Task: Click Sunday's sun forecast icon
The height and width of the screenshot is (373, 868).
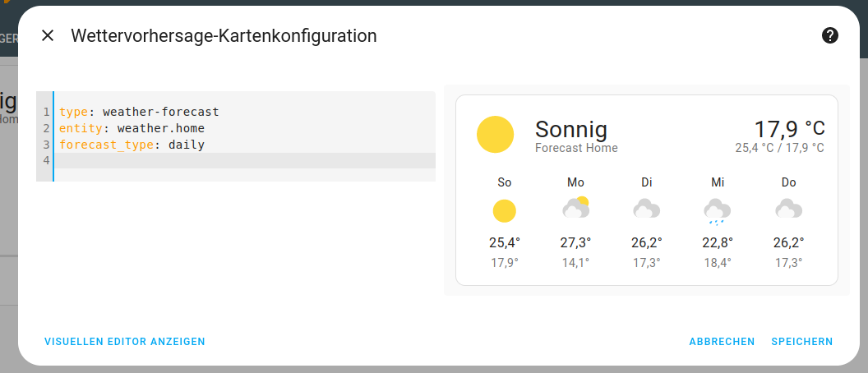Action: point(505,211)
